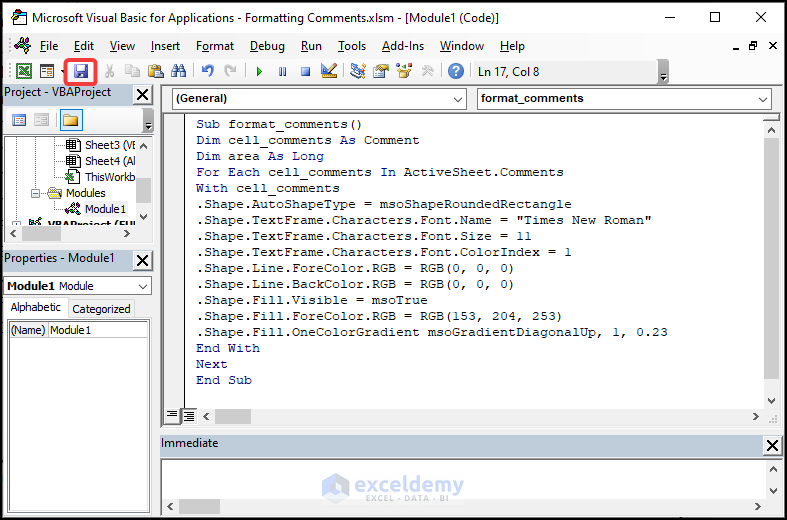This screenshot has height=520, width=787.
Task: Open the Toolbox hammer-and-wrench icon
Action: pos(428,72)
